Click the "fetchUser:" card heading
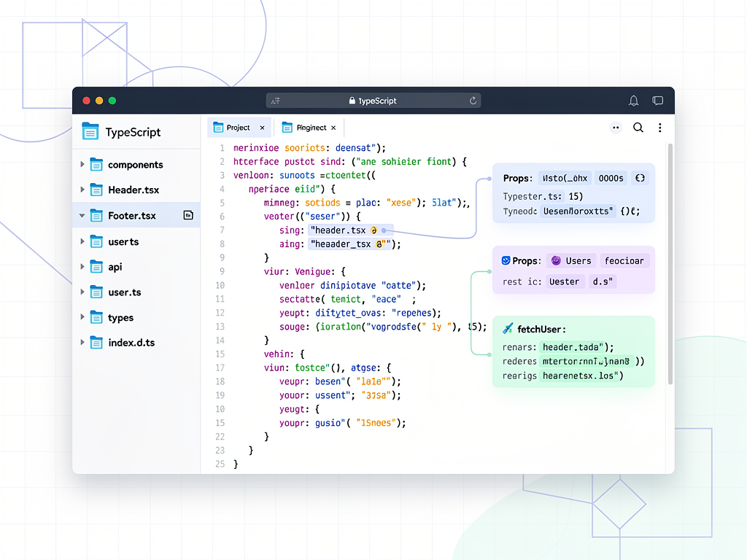Screen dimensions: 747x560 point(541,329)
